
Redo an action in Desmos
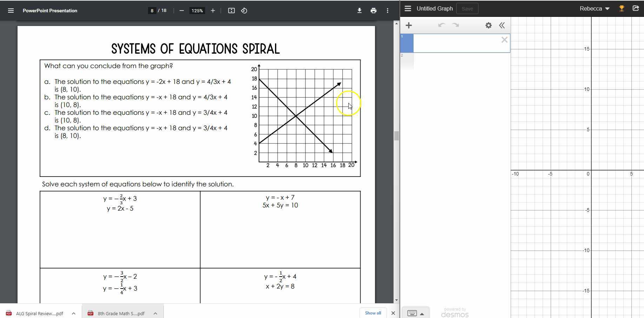pos(455,25)
